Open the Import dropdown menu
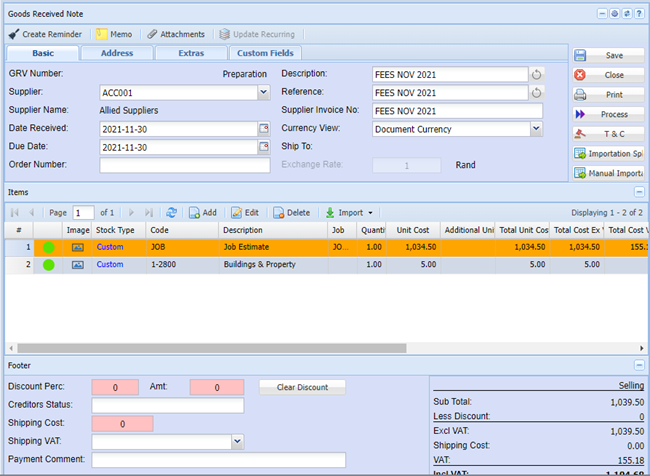This screenshot has width=650, height=476. click(x=349, y=212)
